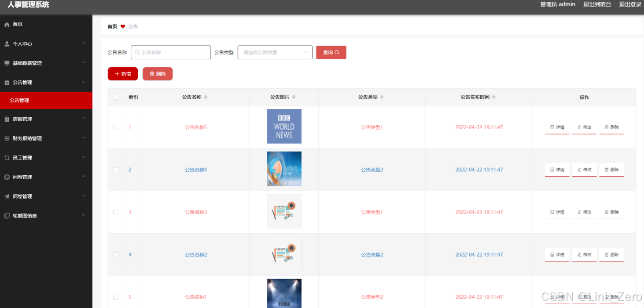Select the highlighted red 公告管理 submenu item
The image size is (644, 308).
tap(46, 100)
